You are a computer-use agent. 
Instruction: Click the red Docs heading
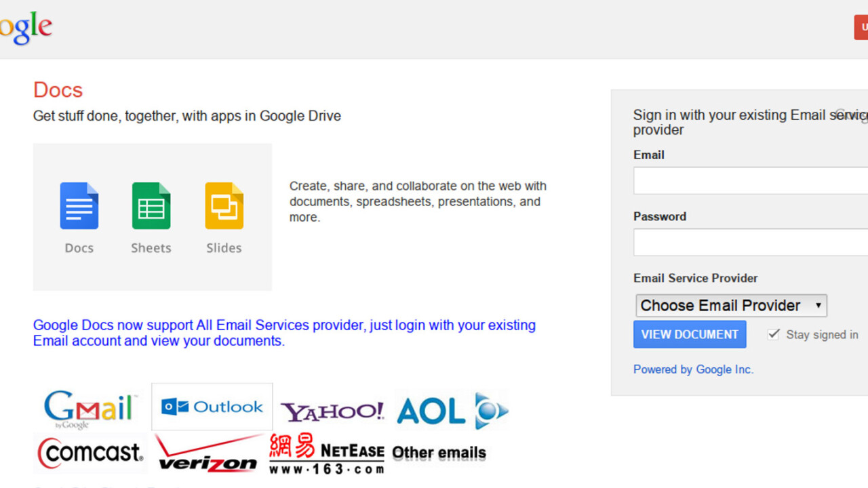(58, 90)
